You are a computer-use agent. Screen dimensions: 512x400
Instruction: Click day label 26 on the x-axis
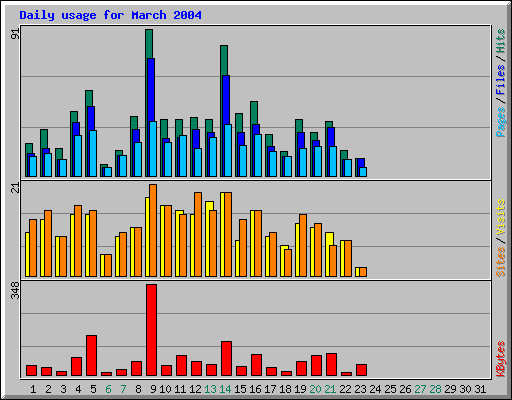point(405,389)
